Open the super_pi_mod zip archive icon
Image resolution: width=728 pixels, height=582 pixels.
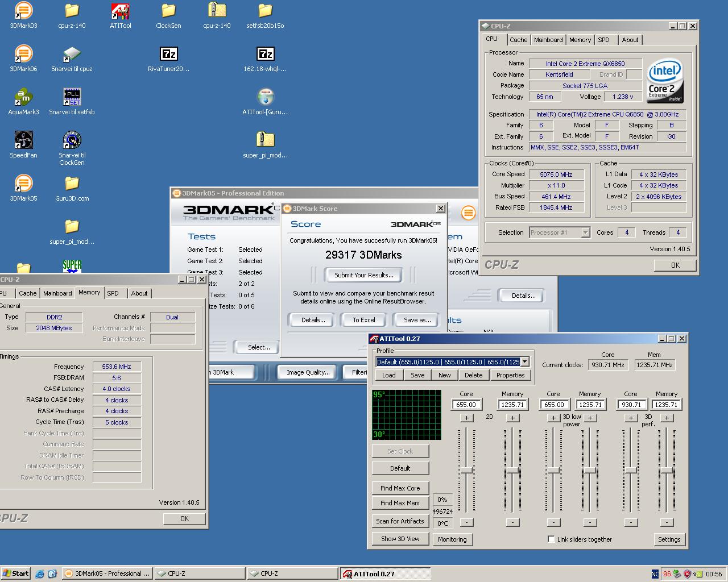coord(265,145)
